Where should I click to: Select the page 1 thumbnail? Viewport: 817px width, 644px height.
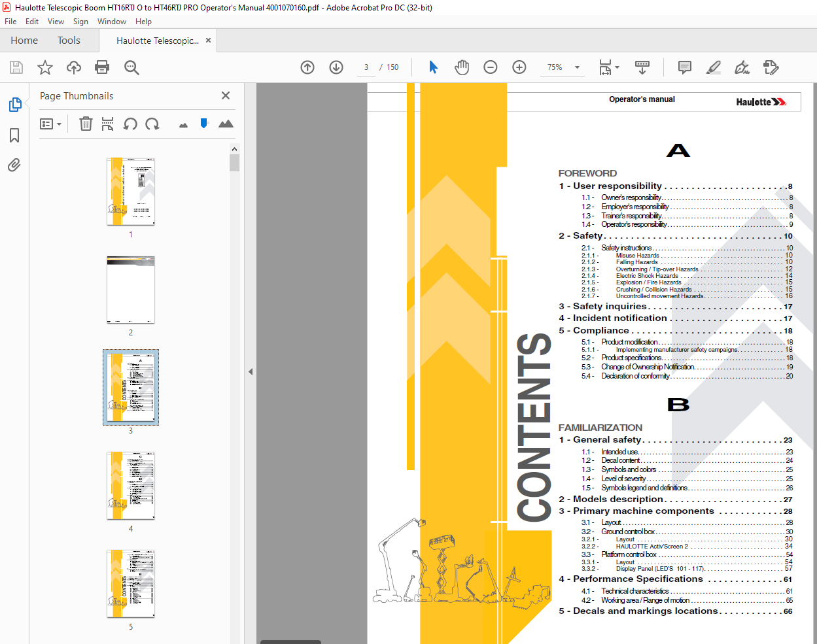(x=131, y=192)
